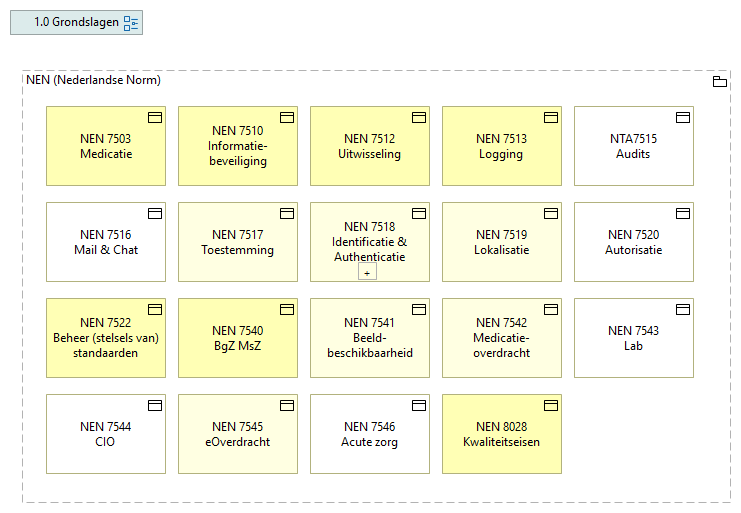The image size is (741, 513).
Task: Open the NEN 7517 Toestemming element
Action: pyautogui.click(x=238, y=243)
